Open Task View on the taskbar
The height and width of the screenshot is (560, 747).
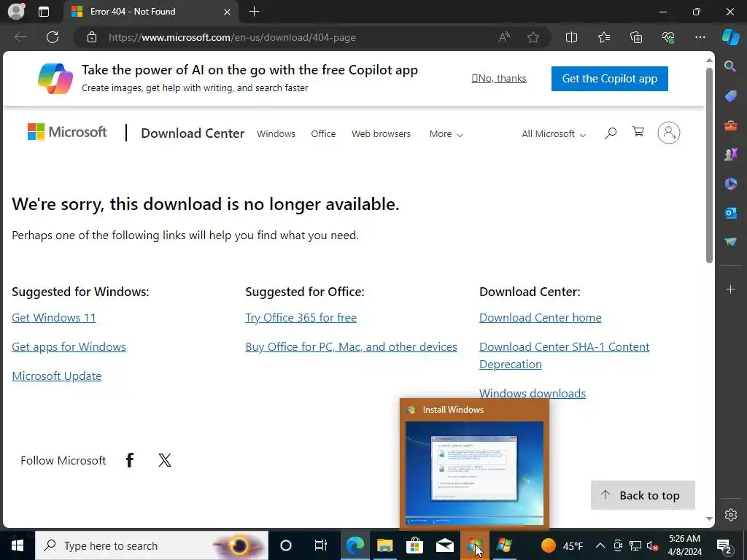(321, 545)
